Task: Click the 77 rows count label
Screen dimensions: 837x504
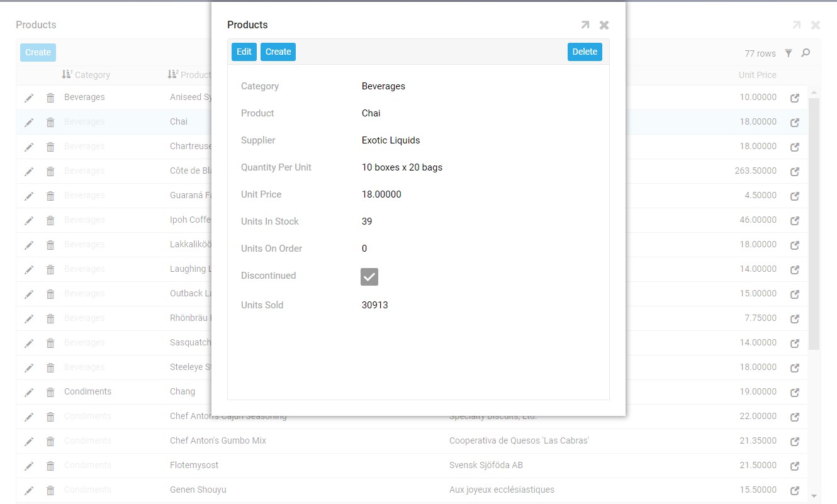Action: click(x=759, y=53)
